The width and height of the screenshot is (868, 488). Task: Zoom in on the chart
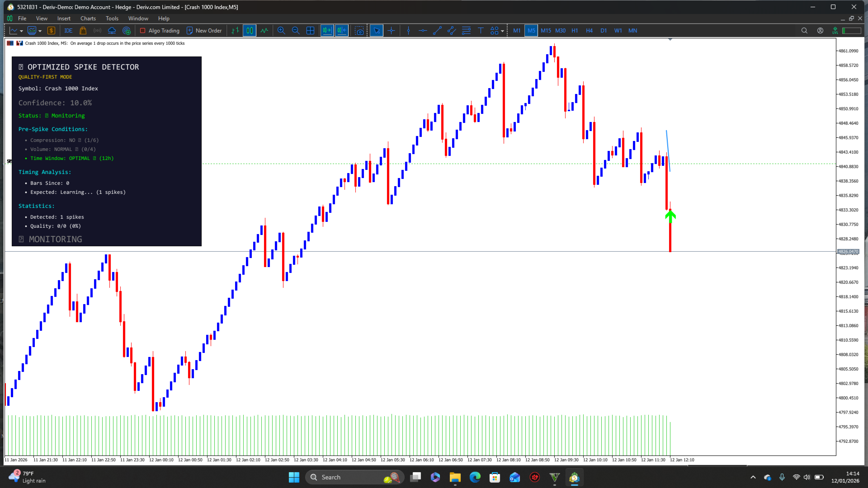coord(281,31)
